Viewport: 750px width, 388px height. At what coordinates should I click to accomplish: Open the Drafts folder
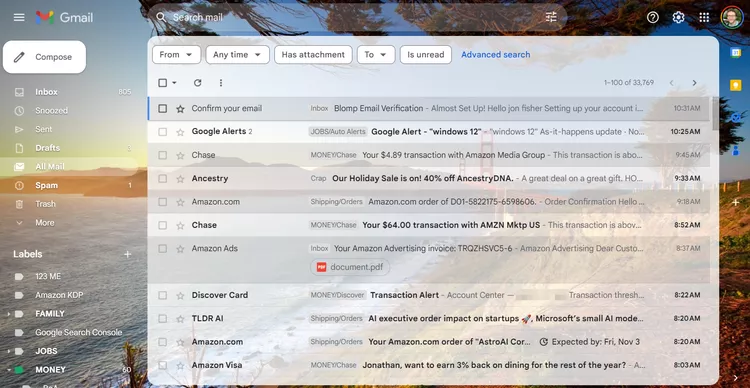[x=47, y=148]
